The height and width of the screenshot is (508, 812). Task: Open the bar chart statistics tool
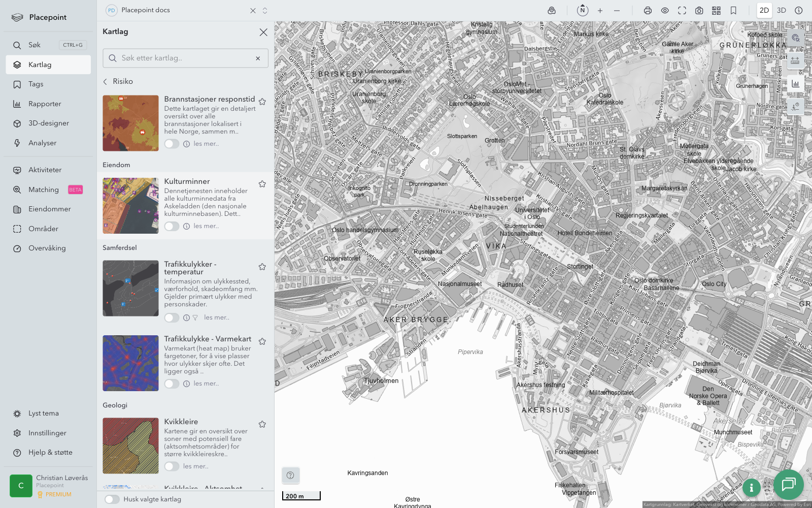tap(795, 84)
